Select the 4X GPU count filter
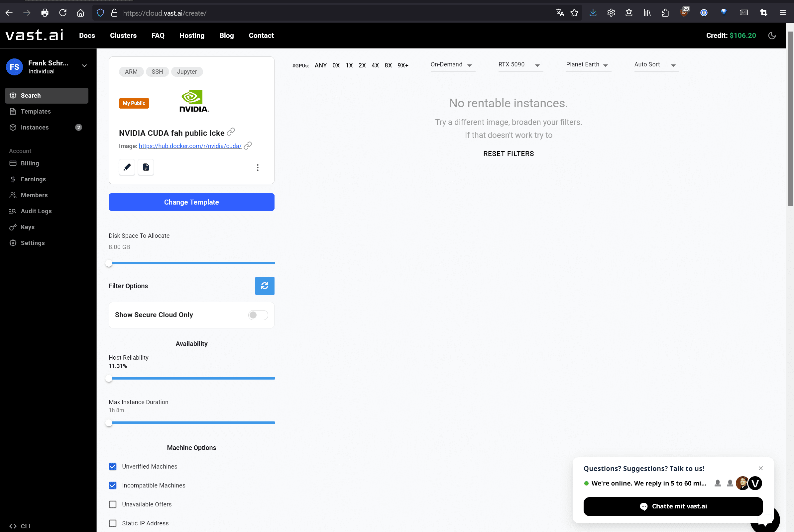 point(375,65)
